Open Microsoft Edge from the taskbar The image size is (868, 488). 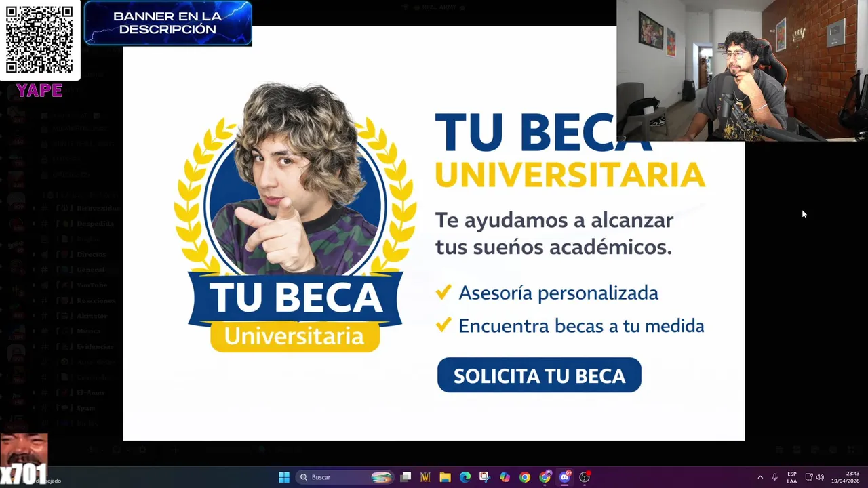465,477
